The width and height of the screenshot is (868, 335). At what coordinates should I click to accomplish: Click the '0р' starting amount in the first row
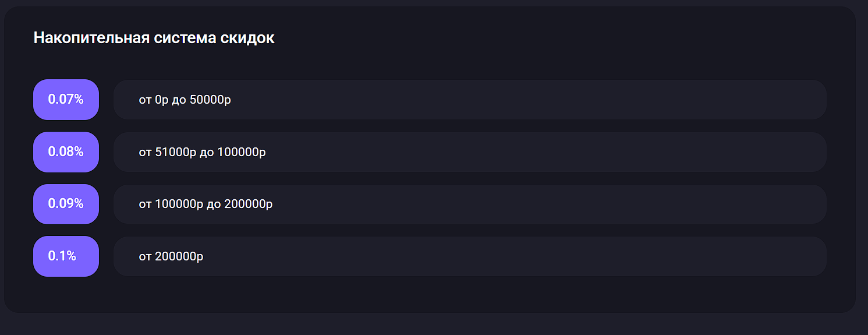coord(162,100)
